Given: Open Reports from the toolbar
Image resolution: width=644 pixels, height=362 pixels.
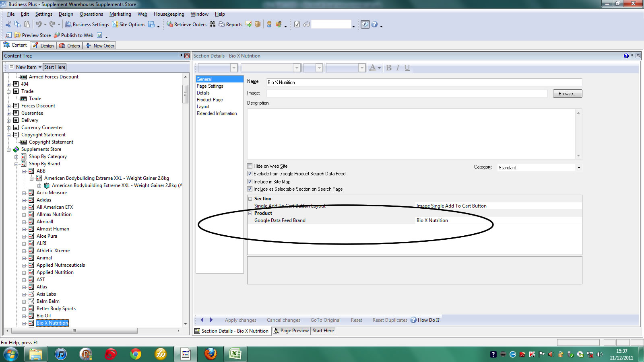Looking at the screenshot, I should [222, 25].
